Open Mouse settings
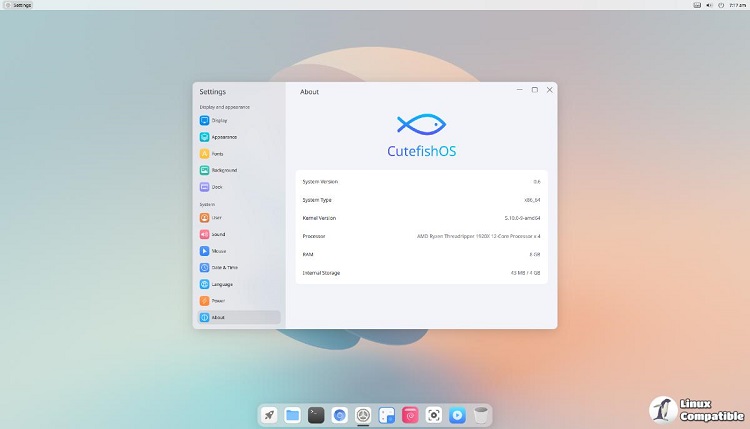This screenshot has height=429, width=750. (x=218, y=251)
